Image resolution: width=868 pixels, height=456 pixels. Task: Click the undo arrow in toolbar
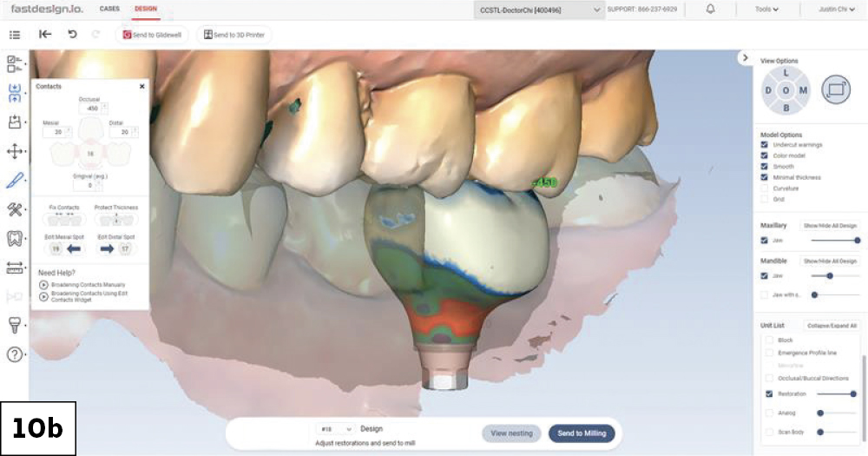(72, 35)
